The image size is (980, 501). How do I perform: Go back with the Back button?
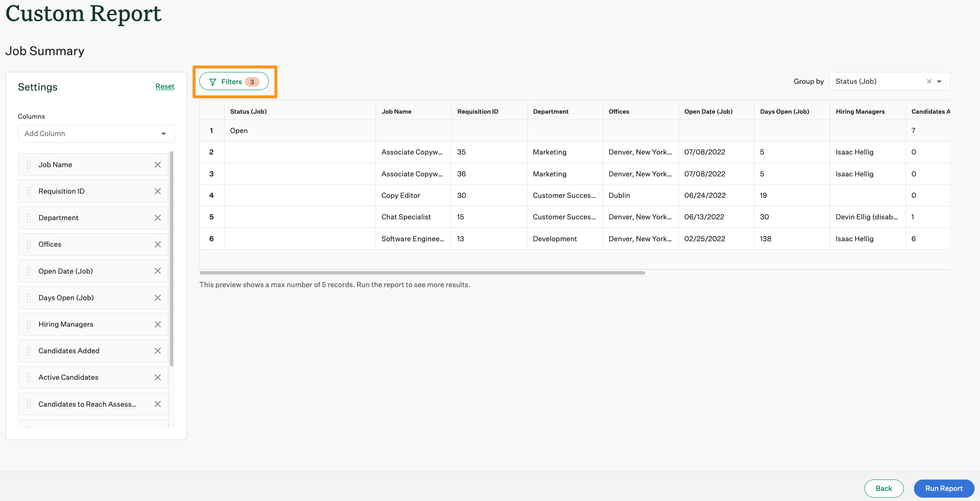click(884, 488)
